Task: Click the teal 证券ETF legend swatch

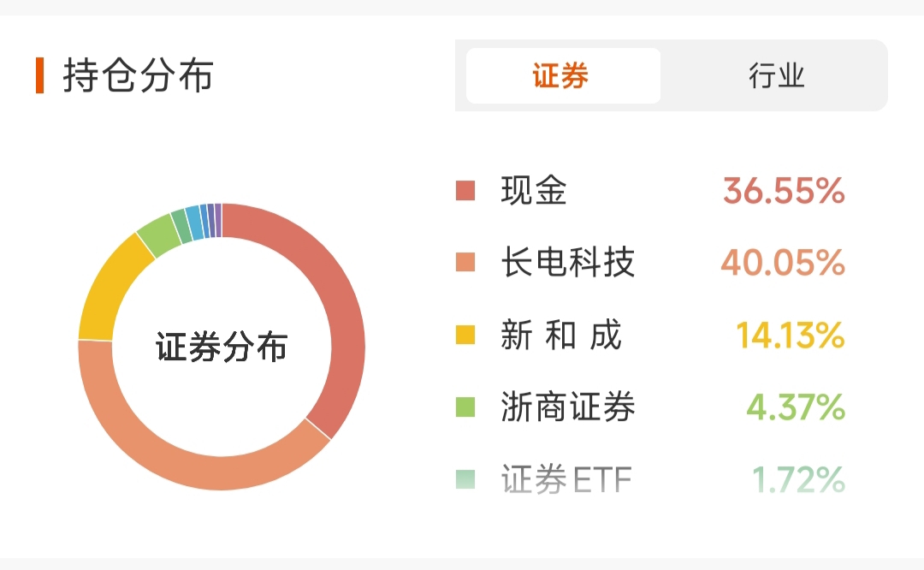Action: [x=465, y=478]
